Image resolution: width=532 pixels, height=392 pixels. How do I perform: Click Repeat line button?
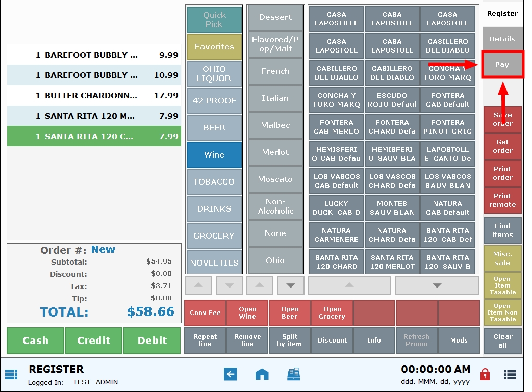click(205, 341)
